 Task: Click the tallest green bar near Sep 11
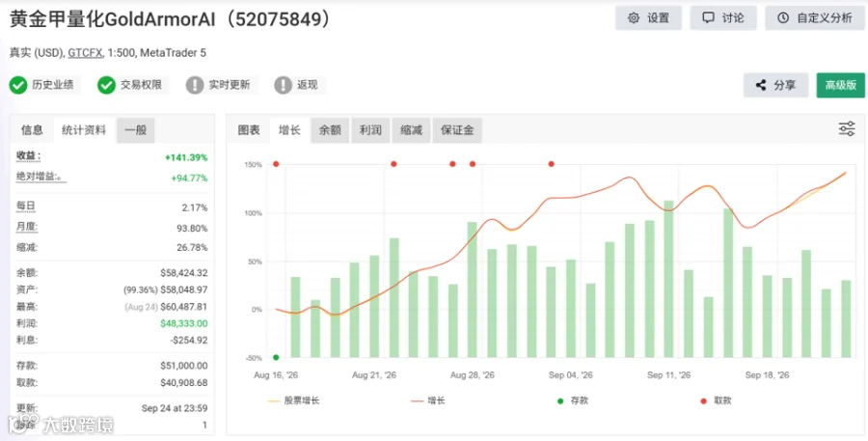click(x=668, y=279)
